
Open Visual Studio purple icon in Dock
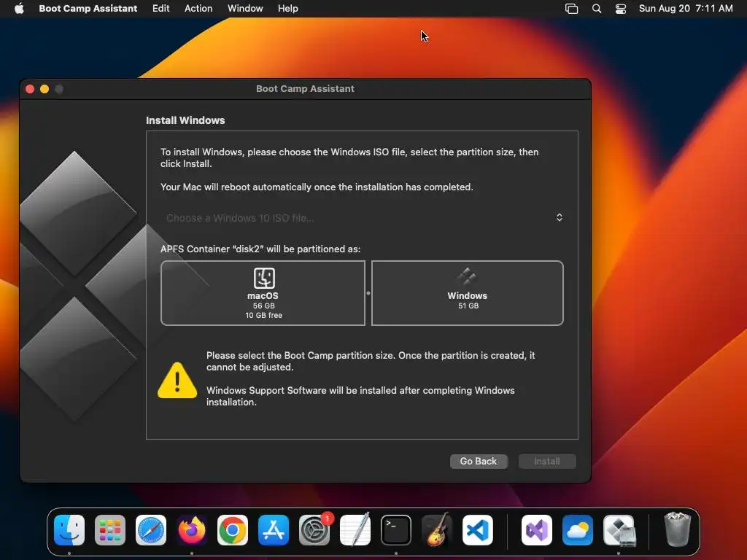(x=537, y=530)
